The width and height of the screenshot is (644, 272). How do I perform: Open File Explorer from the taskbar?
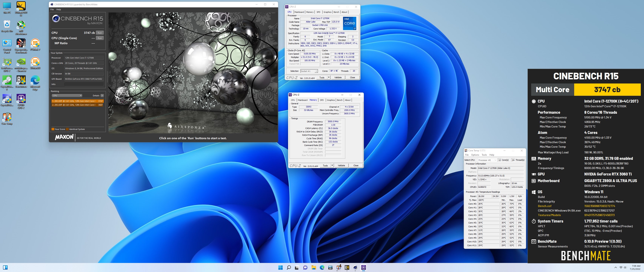pos(313,267)
